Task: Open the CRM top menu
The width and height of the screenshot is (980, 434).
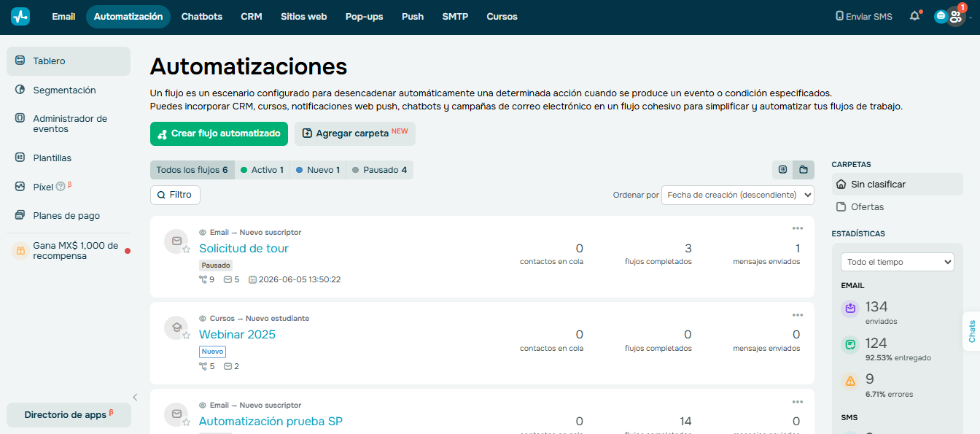Action: coord(252,17)
